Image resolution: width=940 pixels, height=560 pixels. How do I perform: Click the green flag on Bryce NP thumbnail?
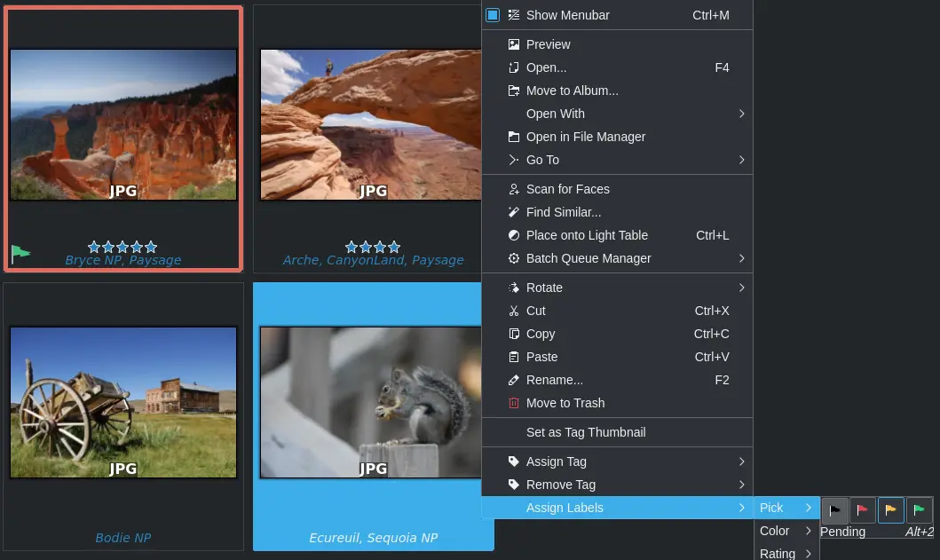point(20,255)
